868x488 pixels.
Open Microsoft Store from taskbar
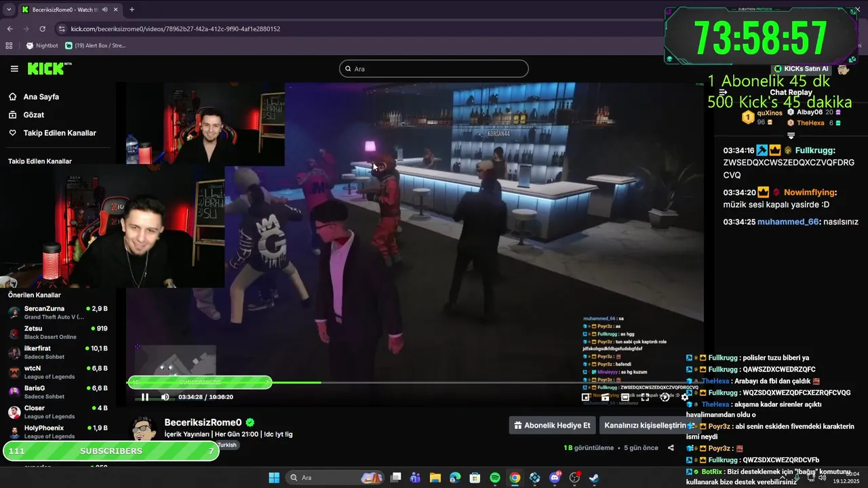[475, 478]
